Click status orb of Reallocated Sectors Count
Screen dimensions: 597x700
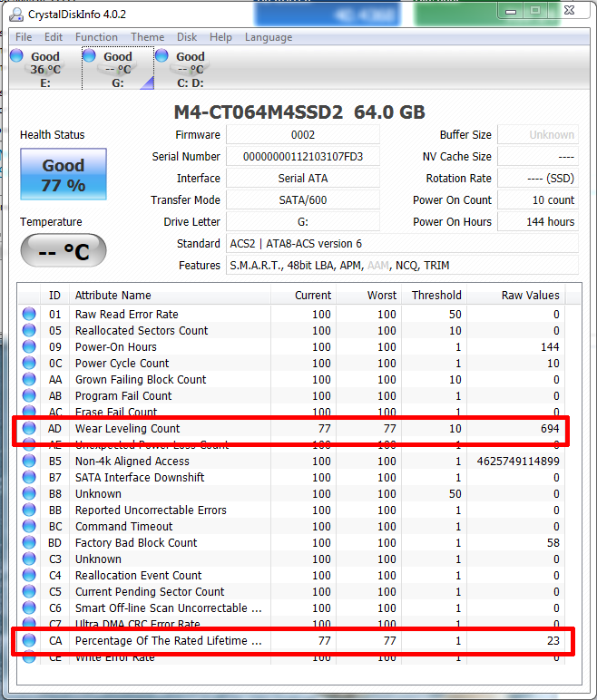(x=29, y=330)
